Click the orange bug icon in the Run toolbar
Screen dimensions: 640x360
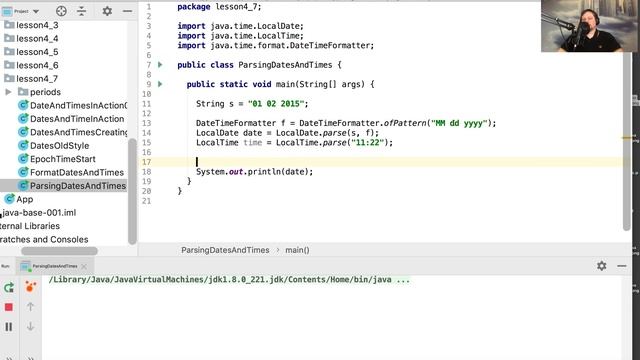30,287
